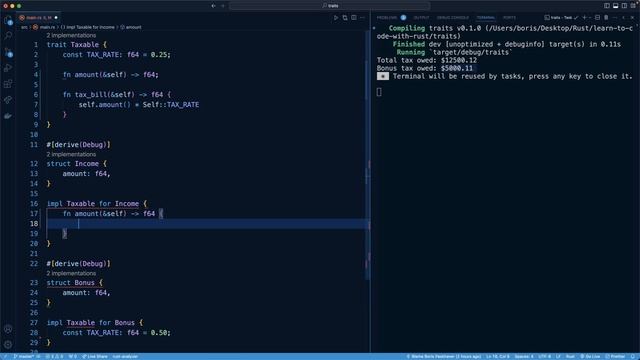Close the terminal panel
The width and height of the screenshot is (640, 360).
coord(632,18)
